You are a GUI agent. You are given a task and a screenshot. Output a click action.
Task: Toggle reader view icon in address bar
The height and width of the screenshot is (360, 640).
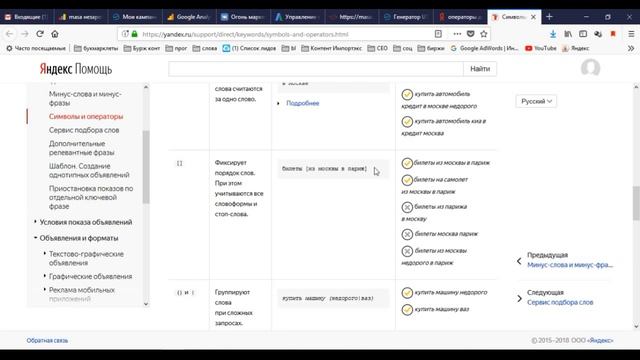(x=438, y=34)
